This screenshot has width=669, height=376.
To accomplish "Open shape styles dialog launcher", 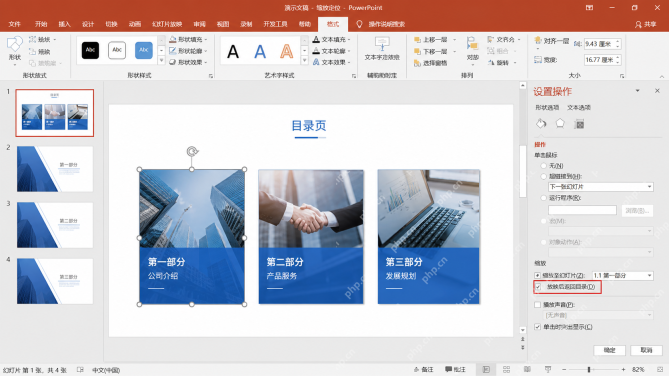I will (211, 76).
